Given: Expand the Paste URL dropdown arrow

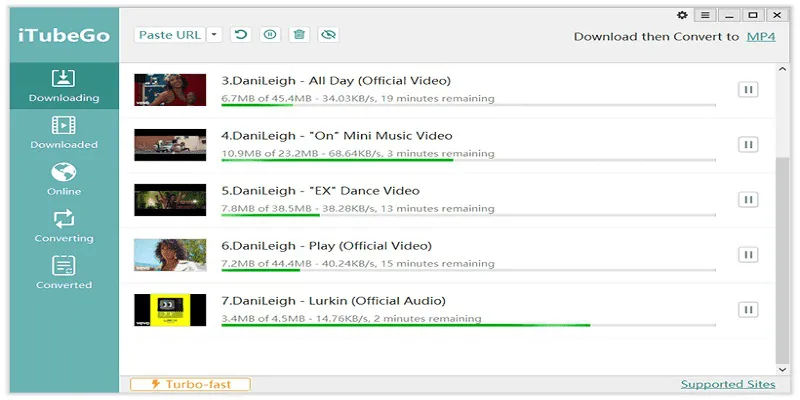Looking at the screenshot, I should pos(214,35).
